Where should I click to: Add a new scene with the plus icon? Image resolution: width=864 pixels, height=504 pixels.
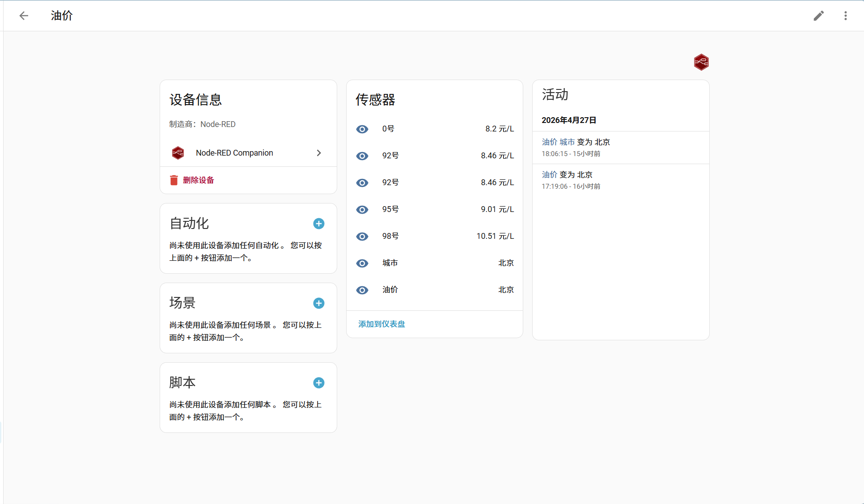[318, 303]
